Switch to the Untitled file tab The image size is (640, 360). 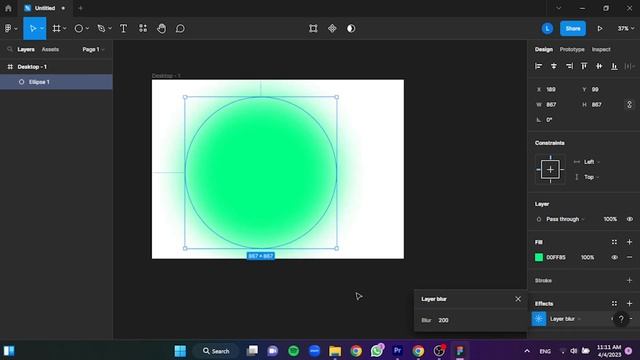coord(44,8)
